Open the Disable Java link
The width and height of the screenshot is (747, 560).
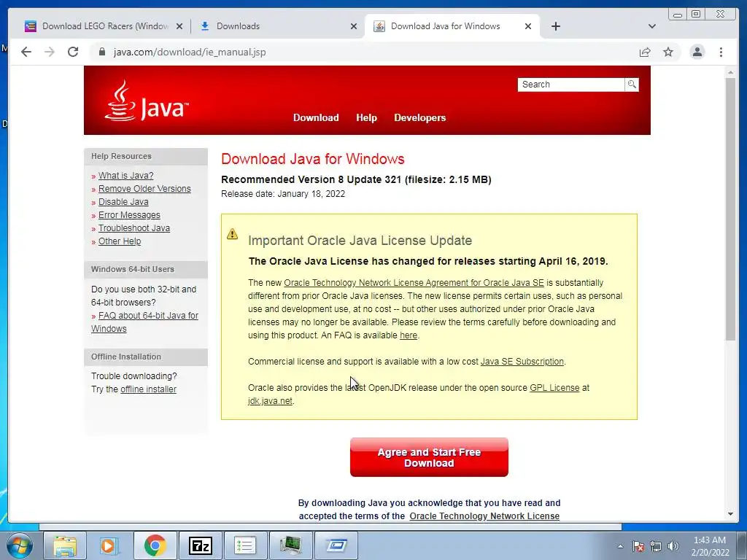[123, 202]
